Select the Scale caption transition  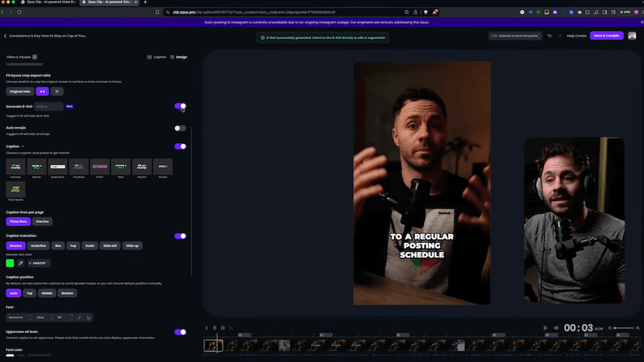90,245
